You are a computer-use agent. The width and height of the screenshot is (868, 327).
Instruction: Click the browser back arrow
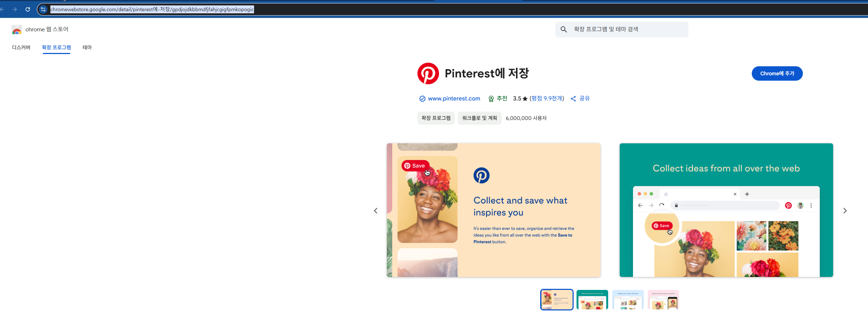pos(2,9)
